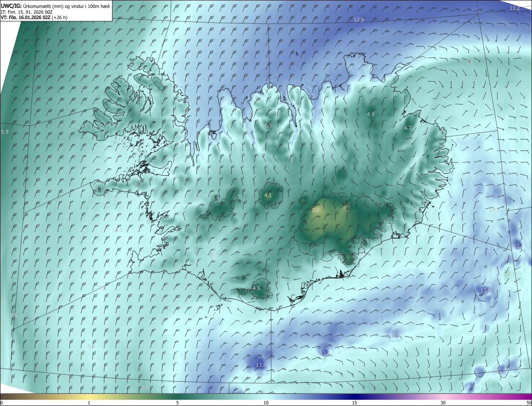Click the 8.8 value label

point(507,274)
